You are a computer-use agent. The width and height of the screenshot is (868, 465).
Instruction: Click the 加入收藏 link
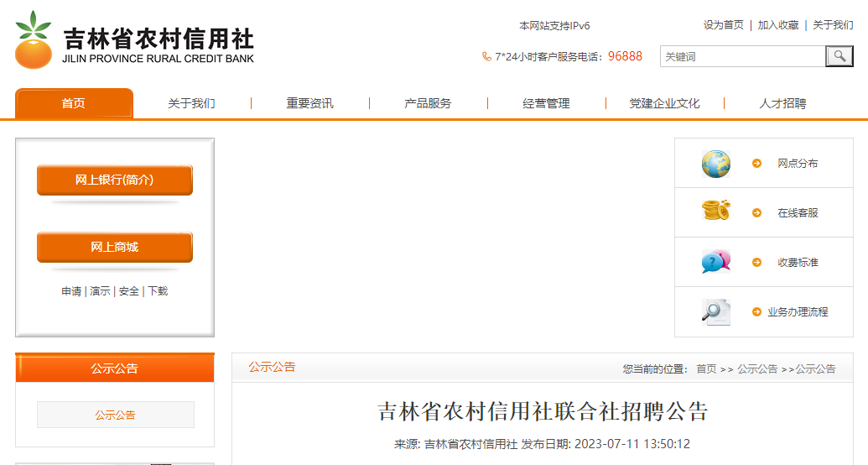[x=778, y=25]
